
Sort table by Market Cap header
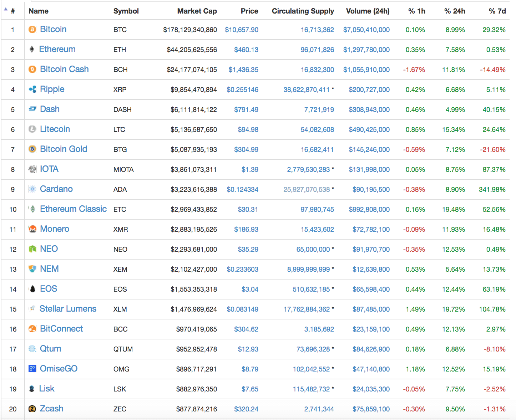point(197,11)
